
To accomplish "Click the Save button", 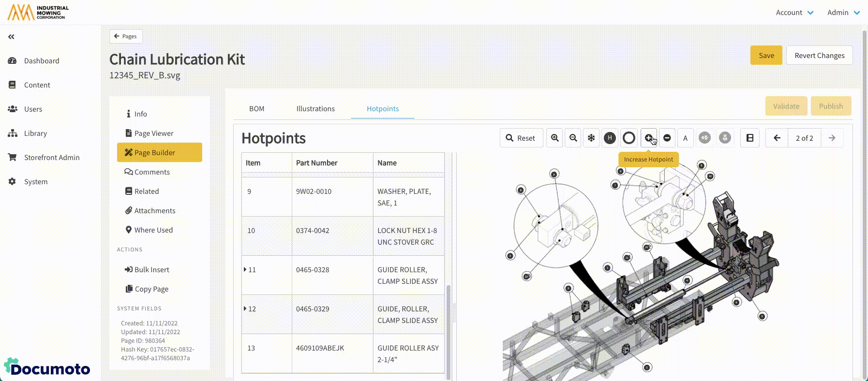I will (x=766, y=56).
